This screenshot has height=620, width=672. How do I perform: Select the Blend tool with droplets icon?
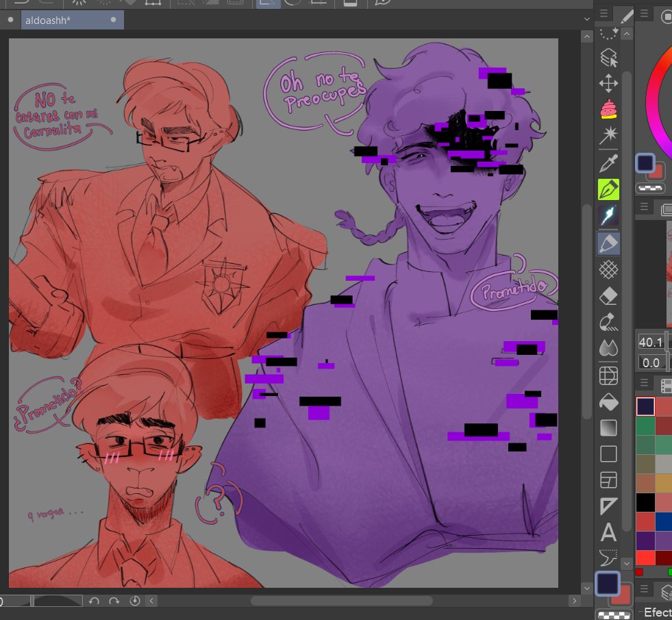608,348
